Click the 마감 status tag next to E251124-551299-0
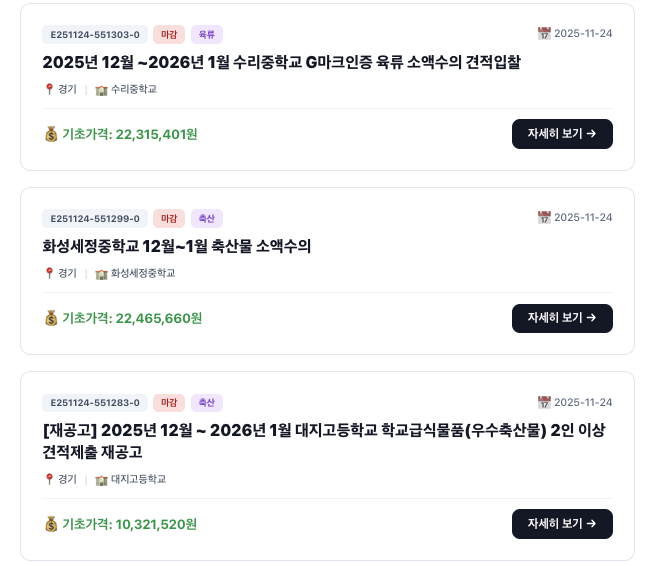 [169, 218]
